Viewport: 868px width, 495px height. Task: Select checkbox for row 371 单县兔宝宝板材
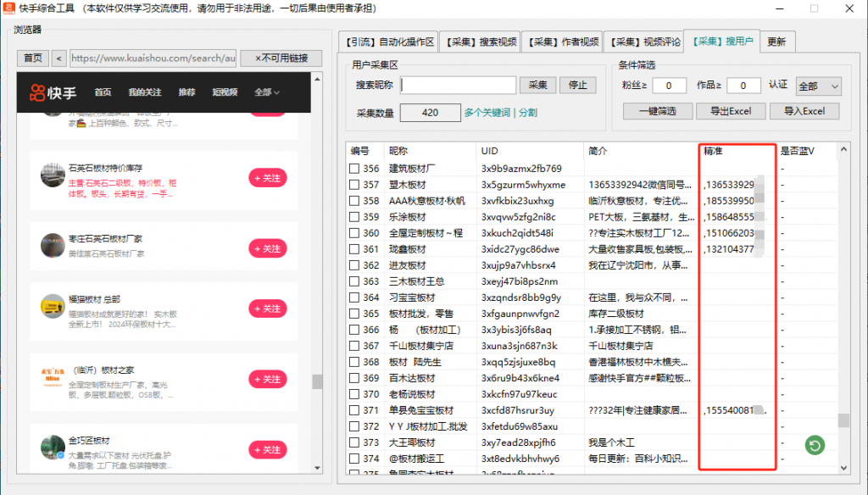pyautogui.click(x=354, y=410)
